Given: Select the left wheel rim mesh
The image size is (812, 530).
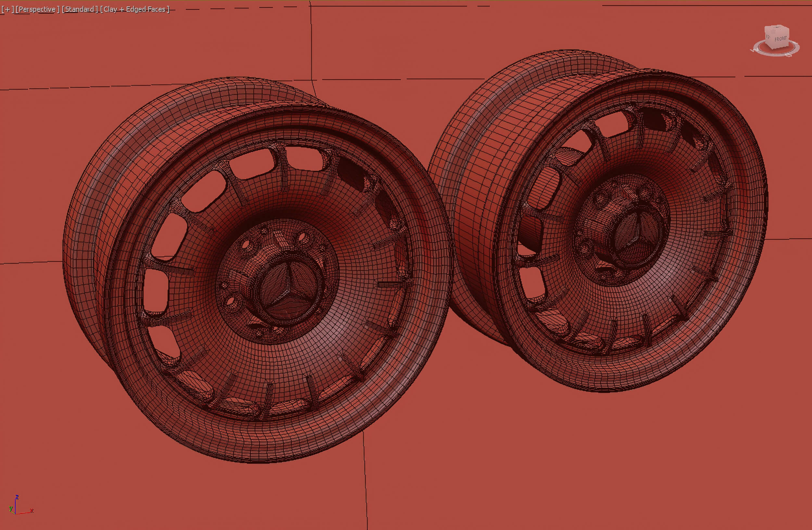Looking at the screenshot, I should [x=258, y=270].
